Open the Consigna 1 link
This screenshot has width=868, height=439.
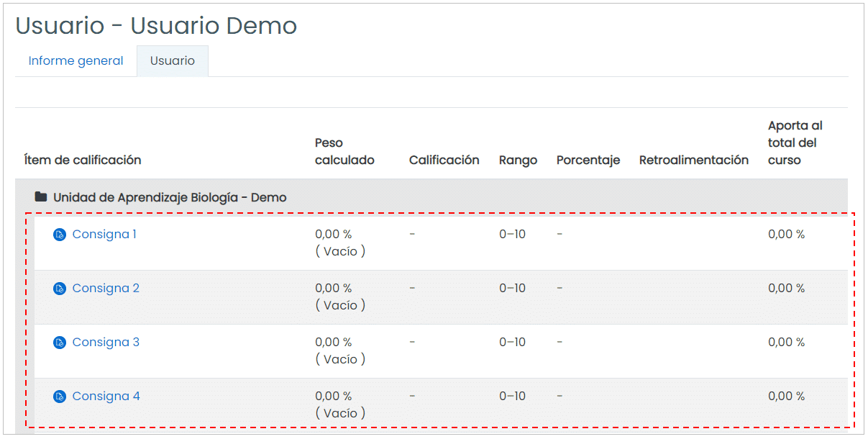click(x=104, y=235)
